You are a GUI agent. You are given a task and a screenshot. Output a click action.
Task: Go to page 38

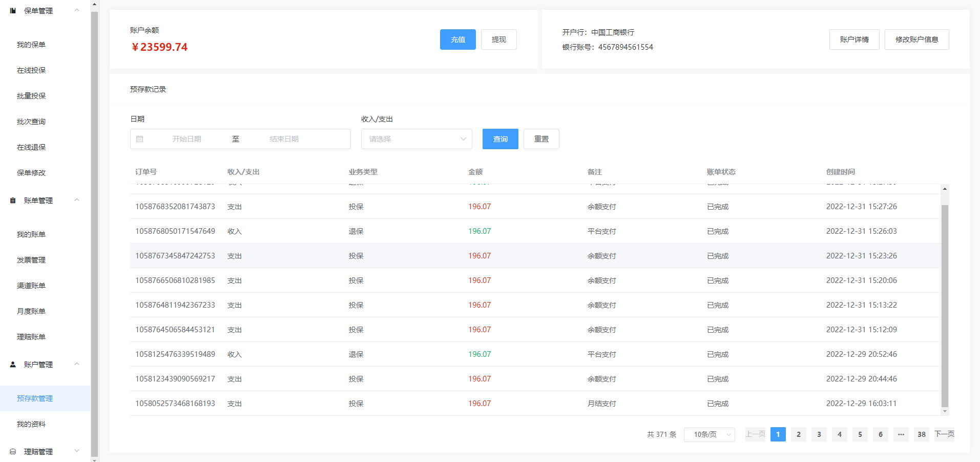point(921,434)
